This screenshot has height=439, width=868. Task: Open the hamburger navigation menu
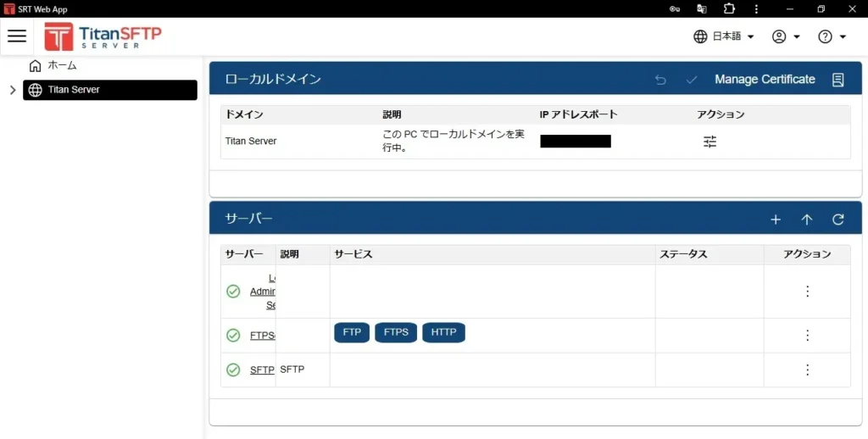click(17, 36)
